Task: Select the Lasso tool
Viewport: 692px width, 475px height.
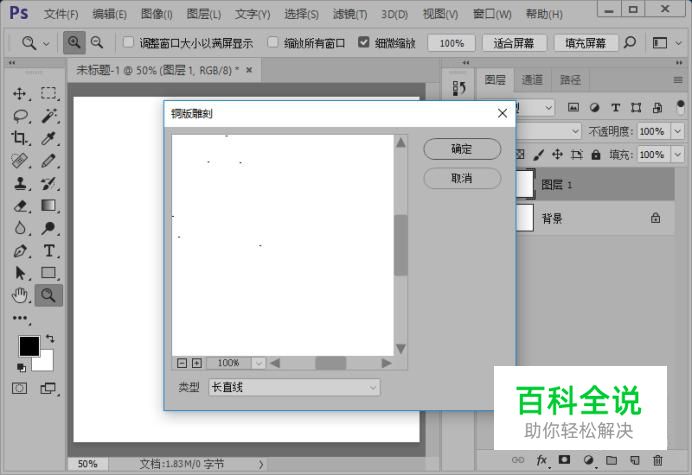Action: pos(20,116)
